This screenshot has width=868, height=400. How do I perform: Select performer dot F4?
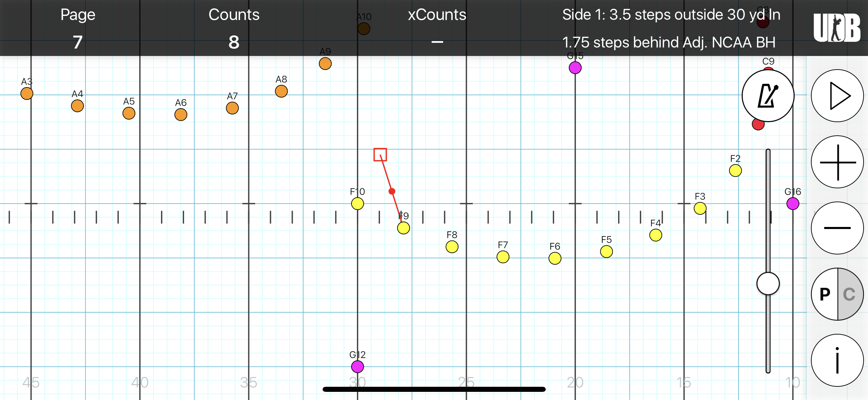(x=656, y=235)
